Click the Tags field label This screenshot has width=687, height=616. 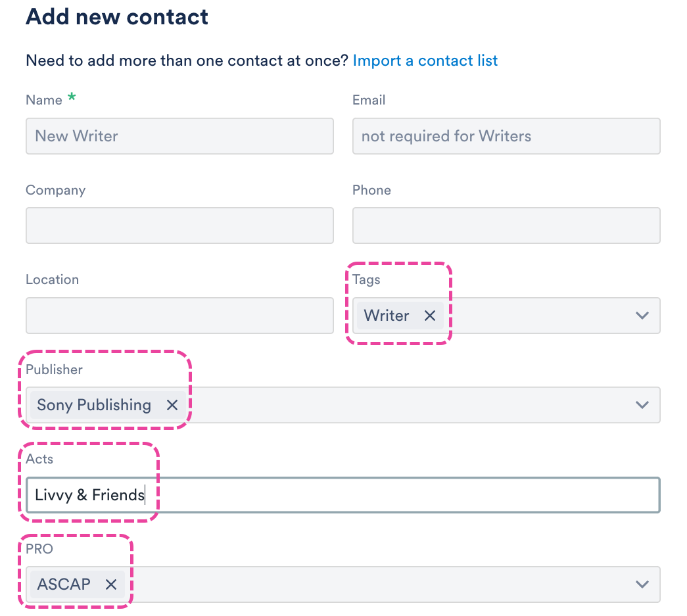point(366,280)
